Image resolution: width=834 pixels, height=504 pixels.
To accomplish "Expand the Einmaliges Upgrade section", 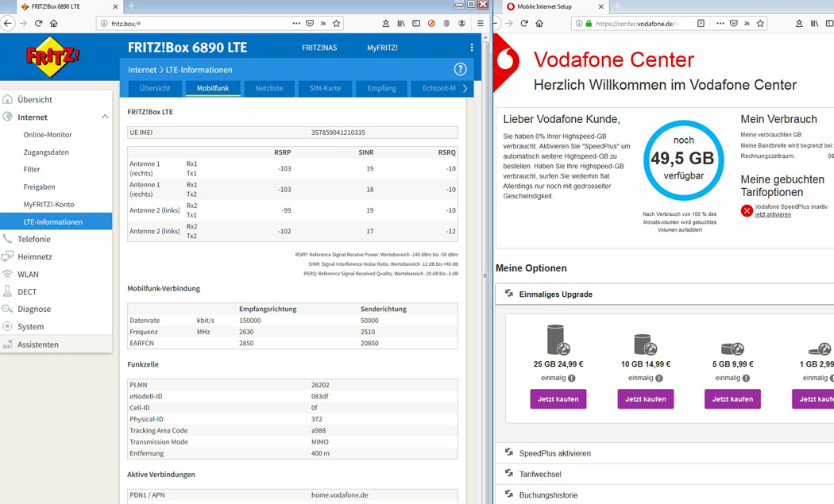I will [665, 294].
